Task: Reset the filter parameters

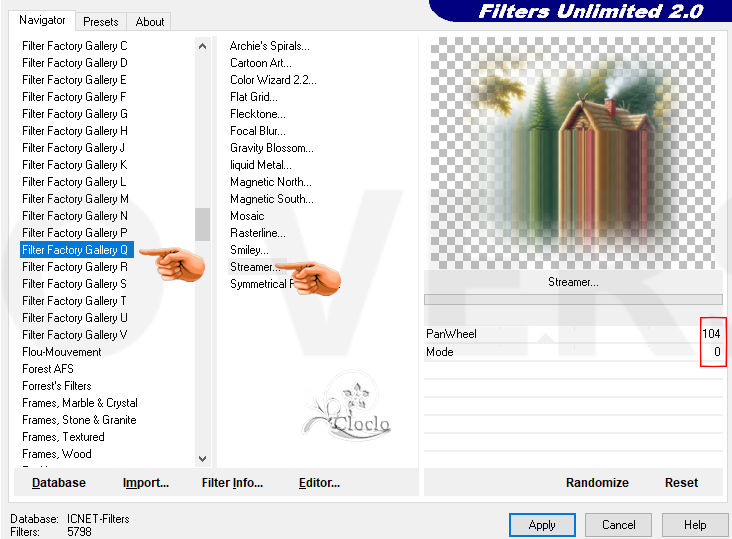Action: [681, 482]
